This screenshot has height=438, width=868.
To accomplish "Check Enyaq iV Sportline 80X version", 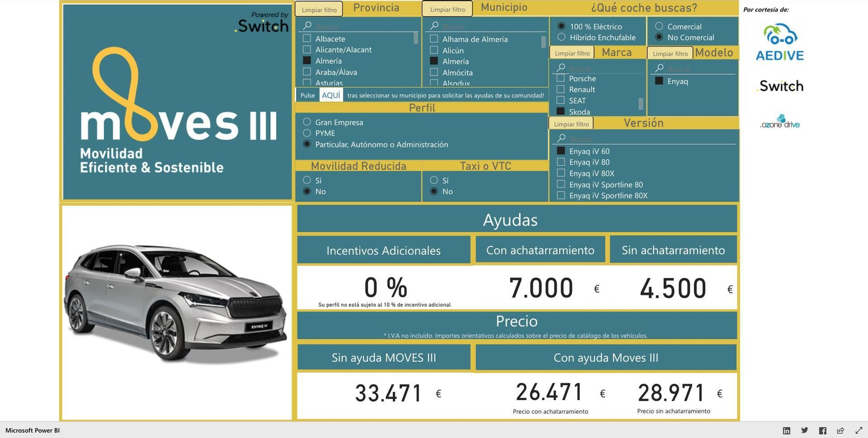I will [x=561, y=195].
